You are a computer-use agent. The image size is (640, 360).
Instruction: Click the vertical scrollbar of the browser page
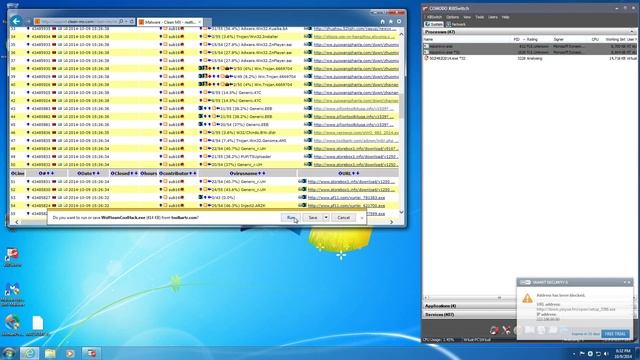(401, 106)
